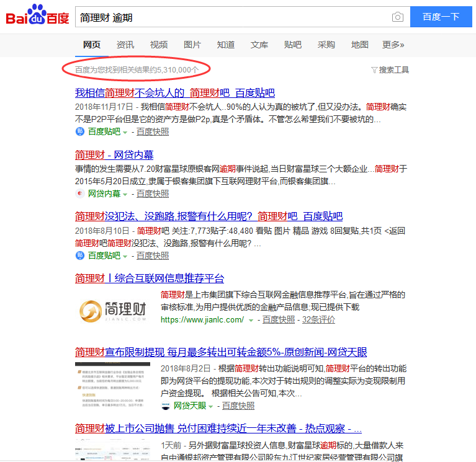Click Tieba icon under 没犯法 result
476x462 pixels.
click(x=80, y=255)
